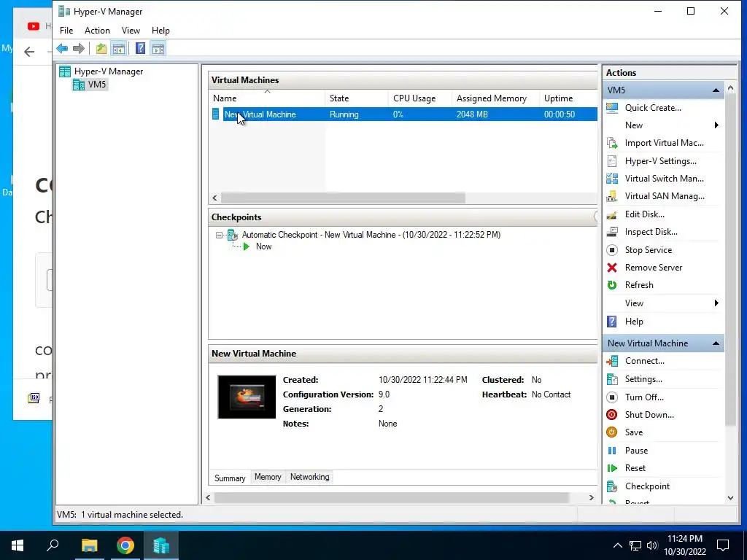The image size is (747, 560).
Task: Open the Help menu
Action: point(160,31)
